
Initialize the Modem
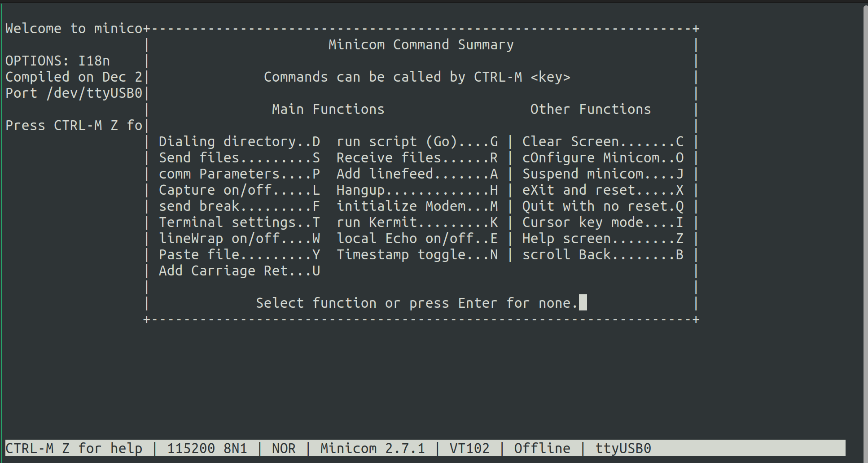416,205
